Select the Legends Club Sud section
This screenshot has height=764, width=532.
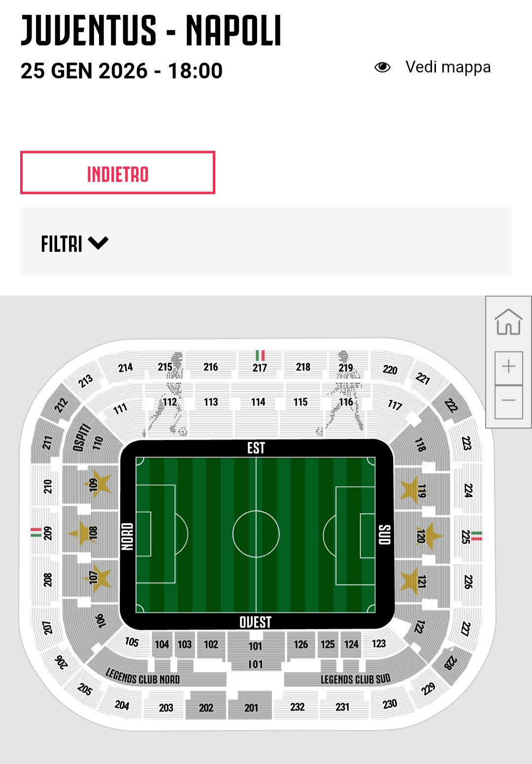pyautogui.click(x=355, y=679)
